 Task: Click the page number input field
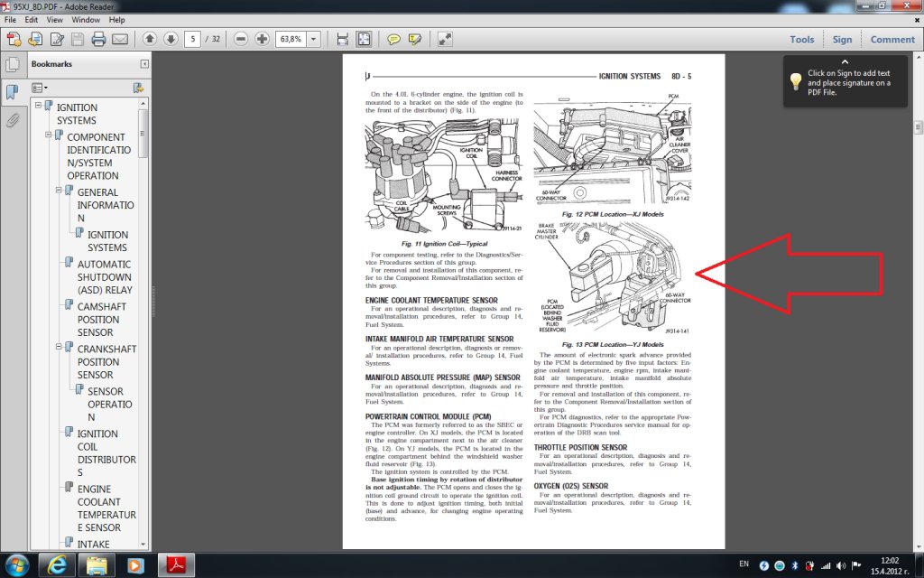(192, 39)
